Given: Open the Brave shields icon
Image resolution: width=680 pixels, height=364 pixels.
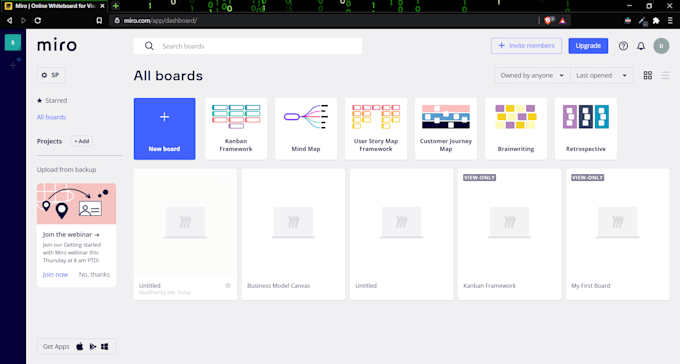Looking at the screenshot, I should (548, 20).
